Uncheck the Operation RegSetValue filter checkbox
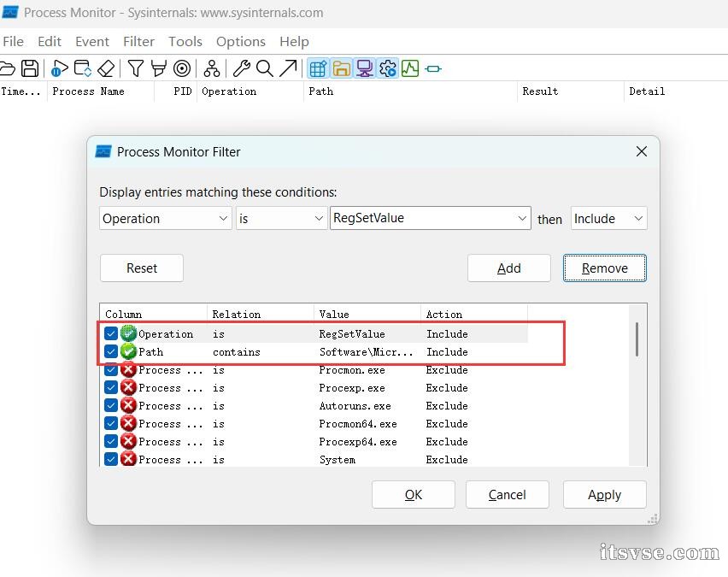The width and height of the screenshot is (728, 577). click(111, 333)
